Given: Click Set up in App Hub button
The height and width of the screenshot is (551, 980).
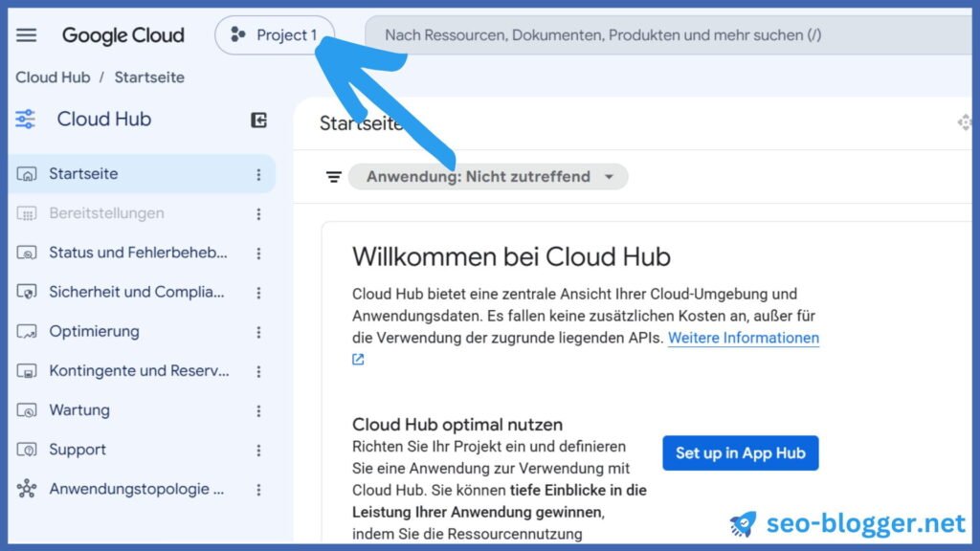Looking at the screenshot, I should [741, 452].
